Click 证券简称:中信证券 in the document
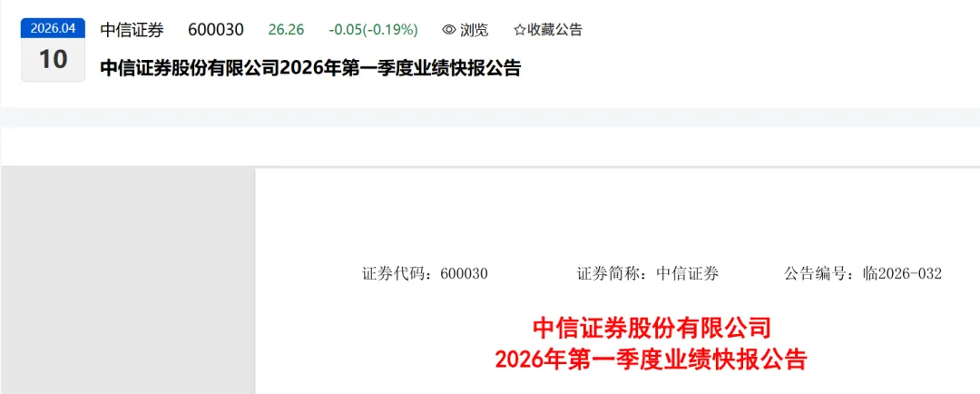 [x=648, y=274]
